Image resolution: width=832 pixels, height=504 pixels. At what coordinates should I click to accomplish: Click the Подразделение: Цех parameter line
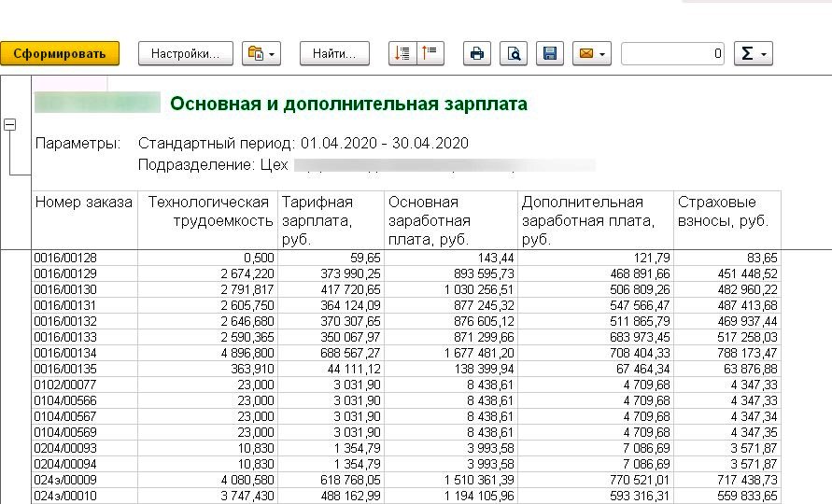click(x=213, y=165)
